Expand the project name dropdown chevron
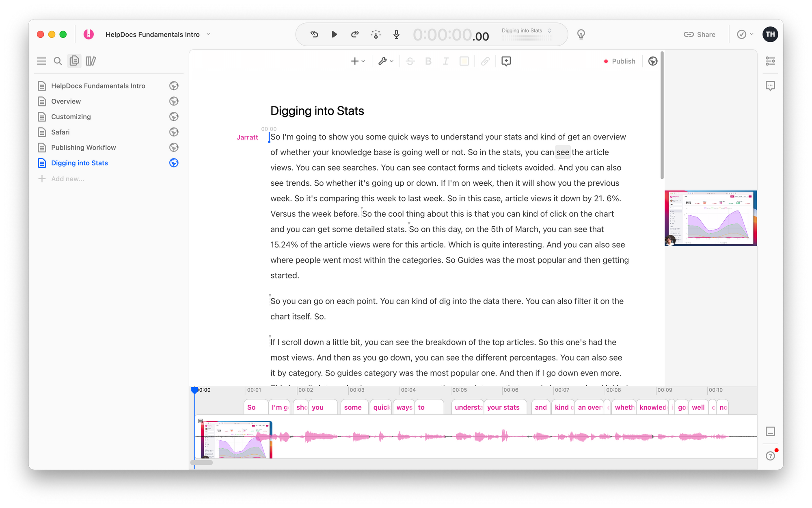Screen dimensions: 812x508 pos(208,34)
